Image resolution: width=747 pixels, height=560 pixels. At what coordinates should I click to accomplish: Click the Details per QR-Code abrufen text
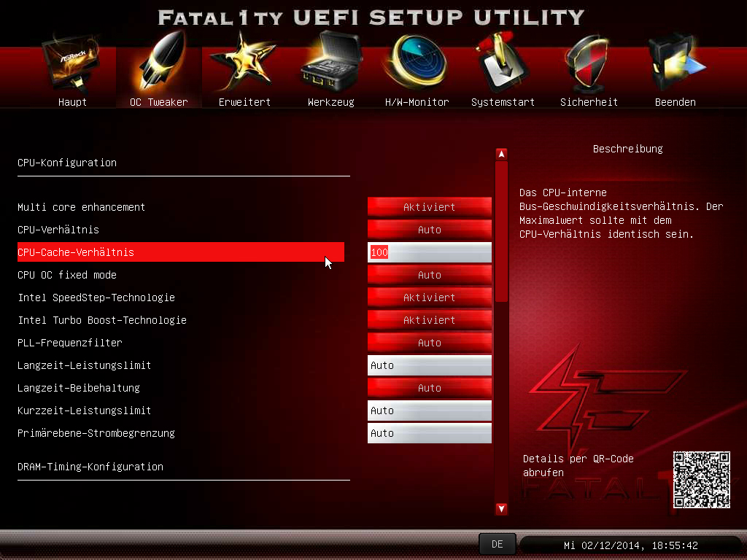578,466
